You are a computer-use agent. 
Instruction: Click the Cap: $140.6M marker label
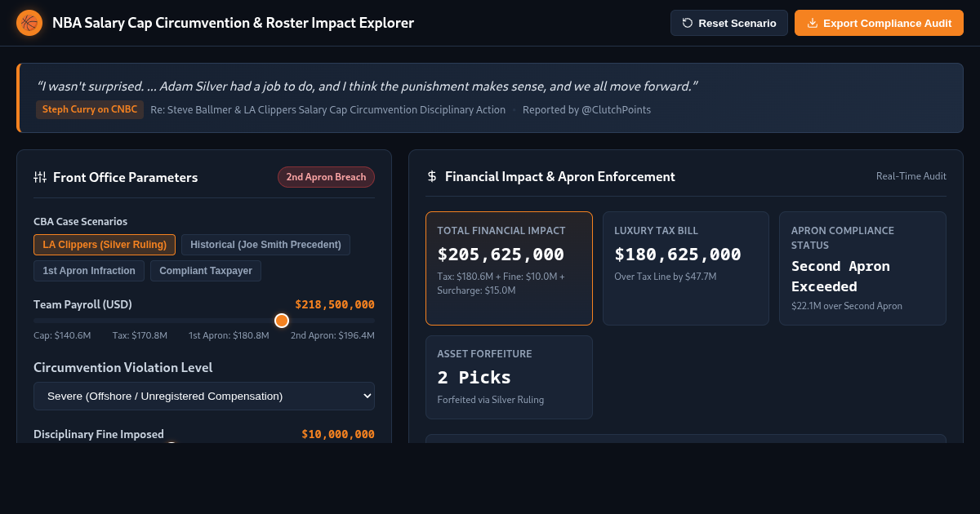click(x=62, y=335)
